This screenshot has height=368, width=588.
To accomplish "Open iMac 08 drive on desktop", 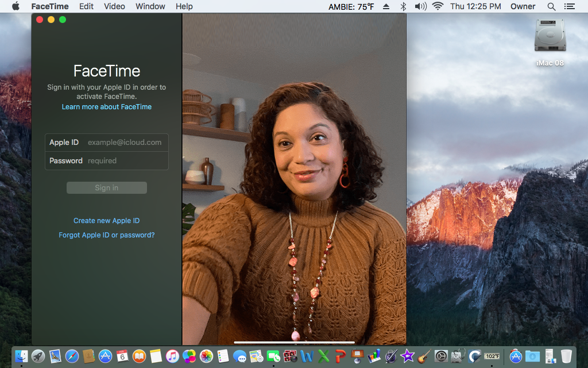I will pos(550,42).
